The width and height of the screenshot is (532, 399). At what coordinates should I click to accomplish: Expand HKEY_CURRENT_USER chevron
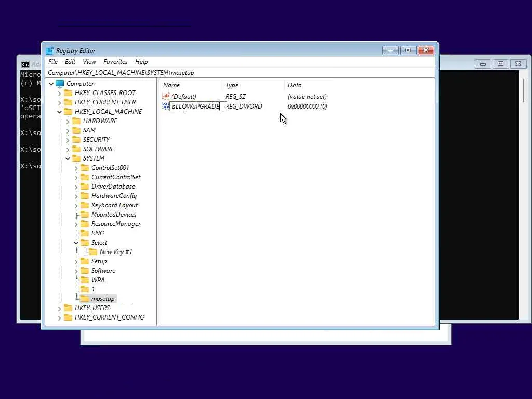[59, 102]
